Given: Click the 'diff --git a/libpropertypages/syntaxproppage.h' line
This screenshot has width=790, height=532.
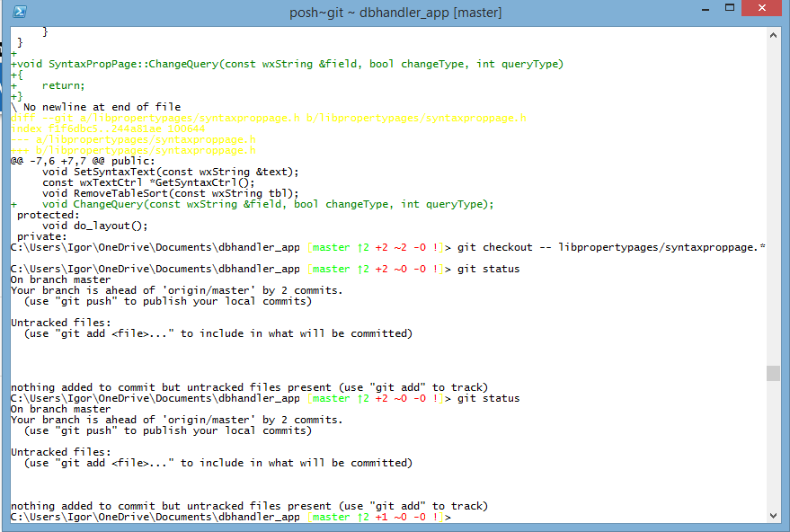Looking at the screenshot, I should click(x=269, y=118).
